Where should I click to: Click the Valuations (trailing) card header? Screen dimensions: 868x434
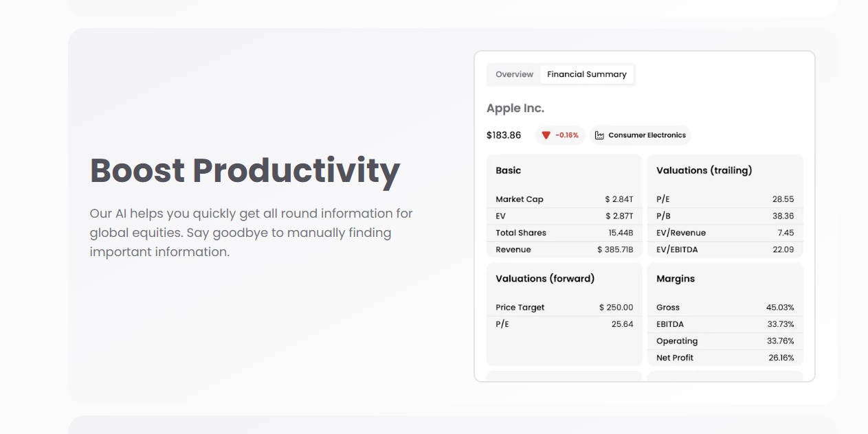click(704, 170)
